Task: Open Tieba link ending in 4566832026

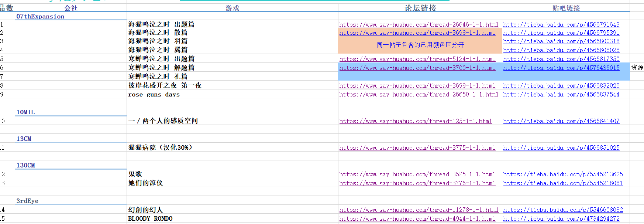Action: point(561,86)
